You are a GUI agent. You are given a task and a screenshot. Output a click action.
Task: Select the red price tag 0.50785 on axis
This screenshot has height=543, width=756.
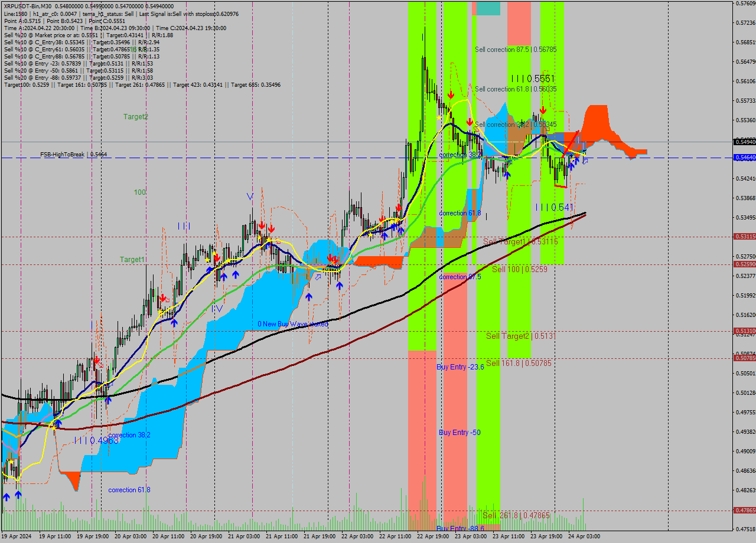tap(744, 358)
